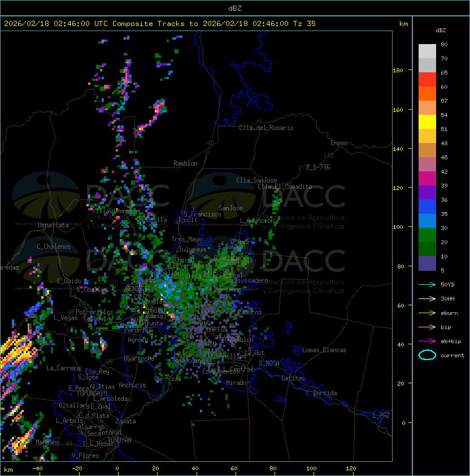Click the 'L_Dormida' label

tap(321, 393)
